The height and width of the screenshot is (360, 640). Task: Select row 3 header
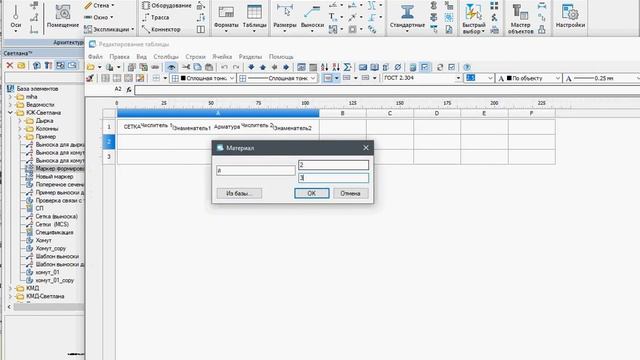point(109,156)
